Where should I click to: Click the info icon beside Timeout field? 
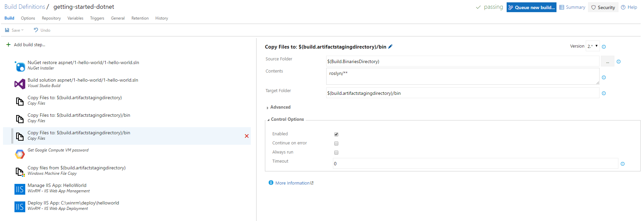point(622,164)
